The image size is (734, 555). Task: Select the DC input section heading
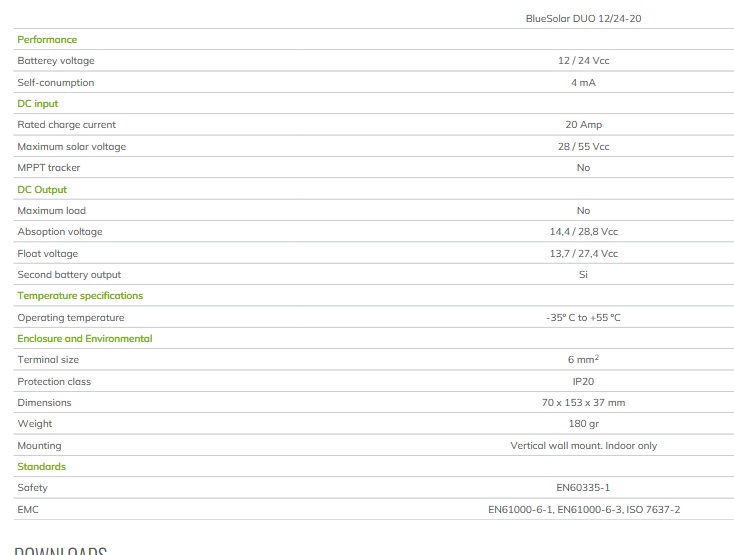point(38,104)
